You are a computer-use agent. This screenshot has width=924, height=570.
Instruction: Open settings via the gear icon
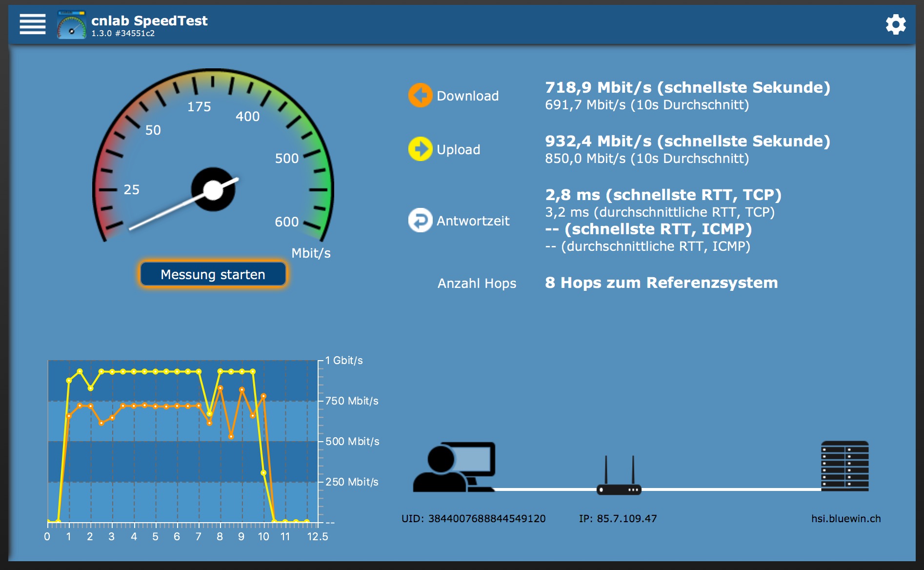[x=896, y=24]
